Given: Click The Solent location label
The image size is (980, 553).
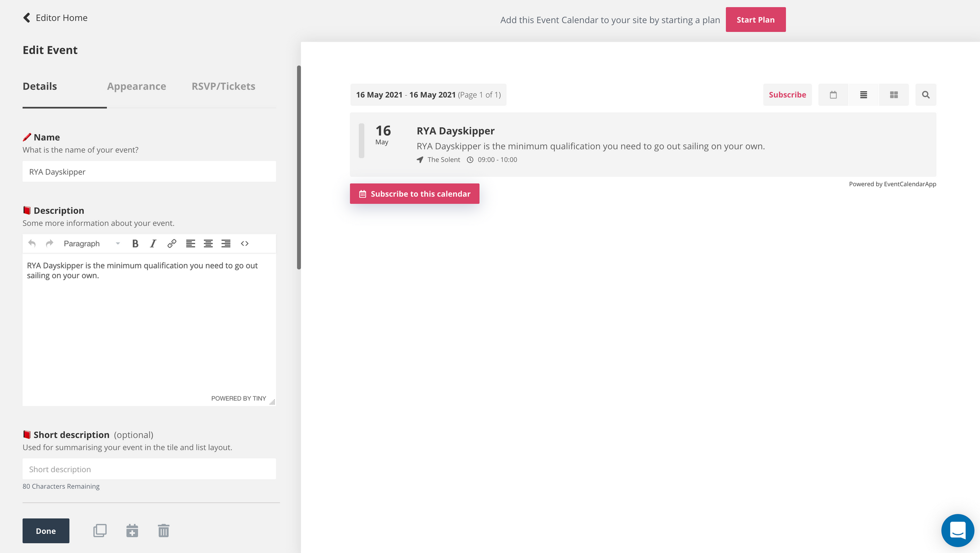Looking at the screenshot, I should coord(443,160).
